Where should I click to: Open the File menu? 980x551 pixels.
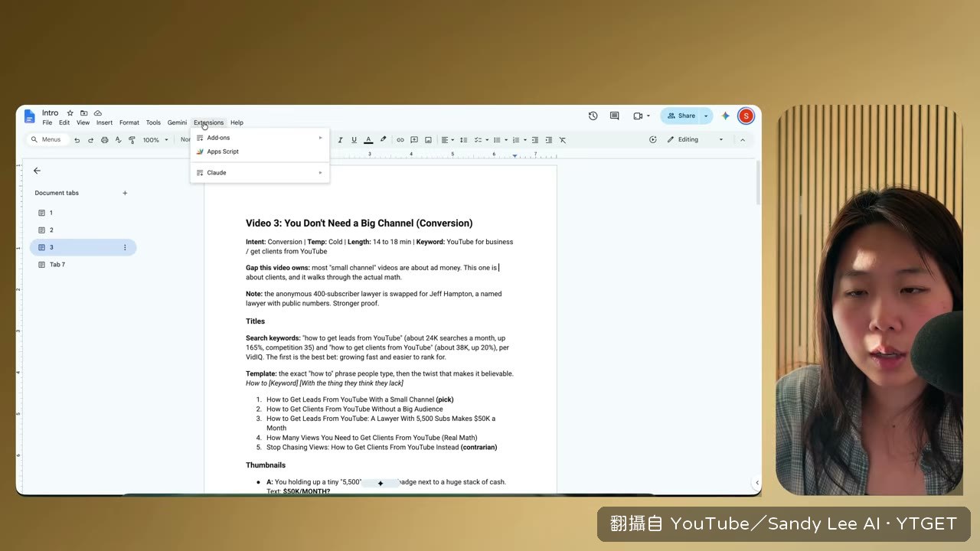pyautogui.click(x=47, y=122)
